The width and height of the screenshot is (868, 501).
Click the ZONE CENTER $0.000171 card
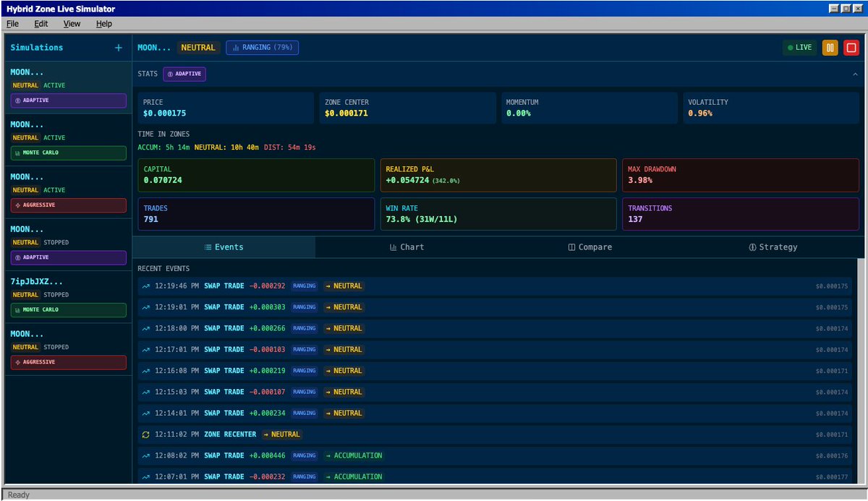click(407, 108)
